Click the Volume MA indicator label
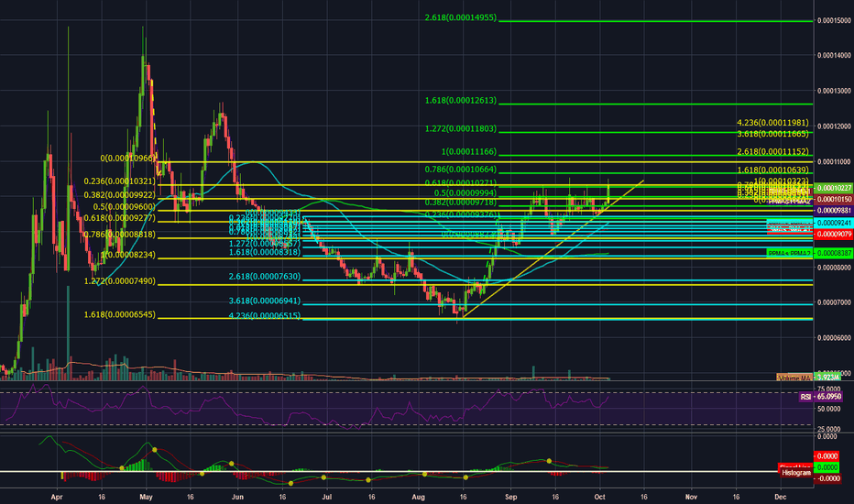This screenshot has height=504, width=854. pyautogui.click(x=794, y=377)
